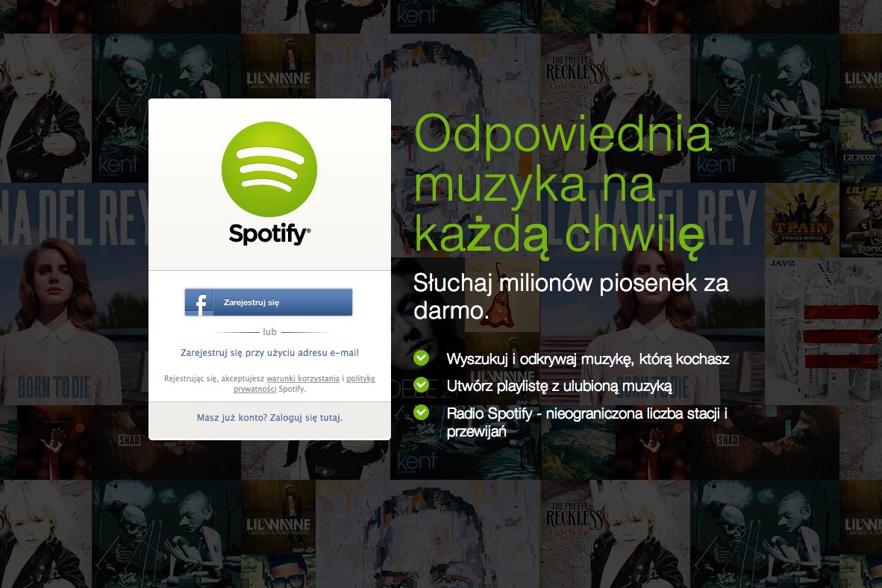The height and width of the screenshot is (588, 882).
Task: Click the Spotify wordmark text
Action: tap(269, 233)
